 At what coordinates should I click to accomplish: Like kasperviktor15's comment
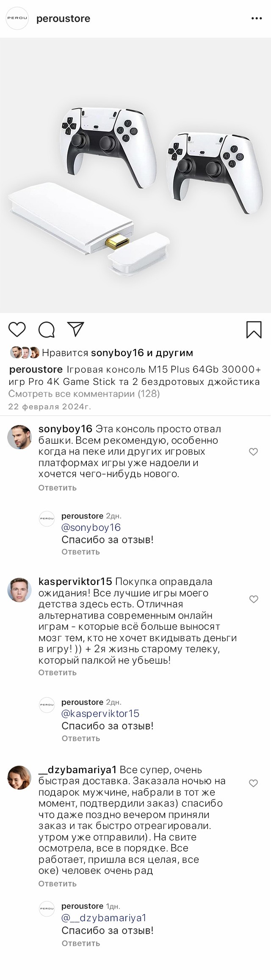(x=253, y=599)
